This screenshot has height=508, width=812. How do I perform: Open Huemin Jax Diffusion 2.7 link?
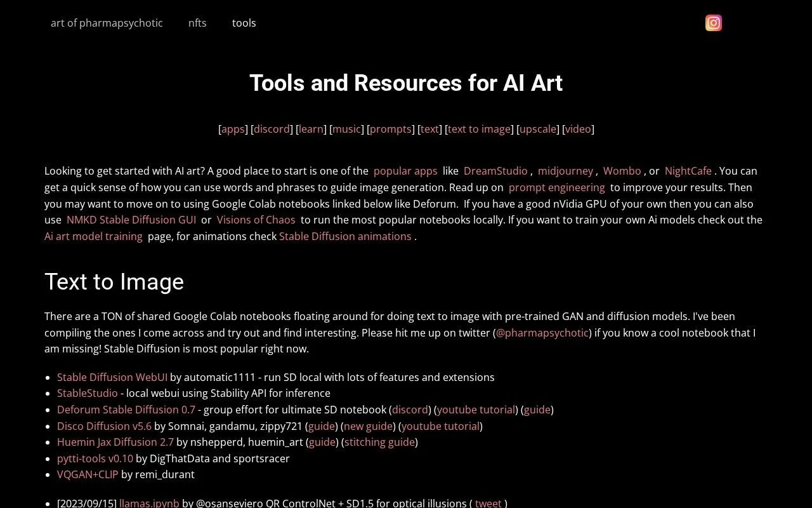click(115, 442)
